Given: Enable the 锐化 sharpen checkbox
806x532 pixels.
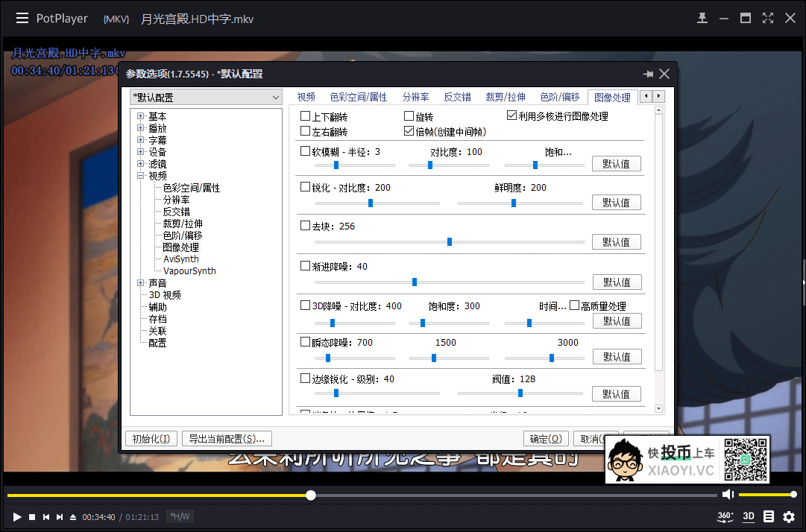Looking at the screenshot, I should coord(305,187).
